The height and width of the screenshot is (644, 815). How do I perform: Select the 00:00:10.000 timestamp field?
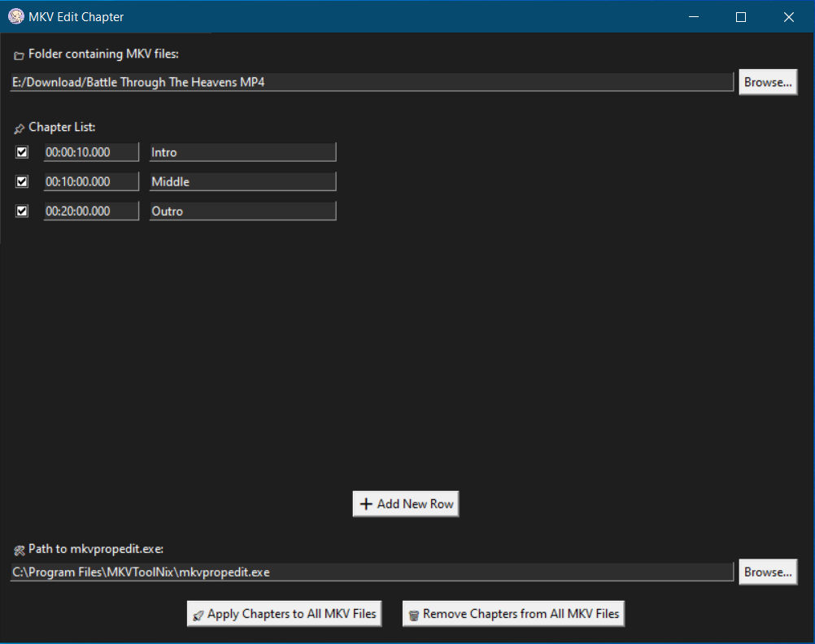point(91,152)
